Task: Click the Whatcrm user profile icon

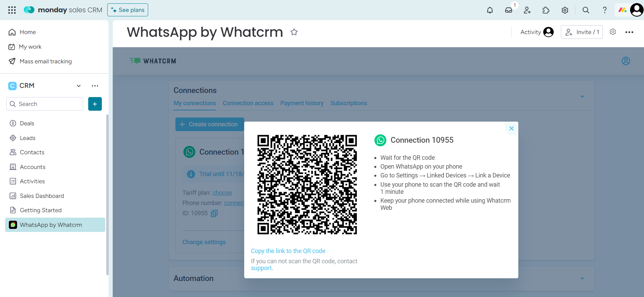Action: pos(626,61)
